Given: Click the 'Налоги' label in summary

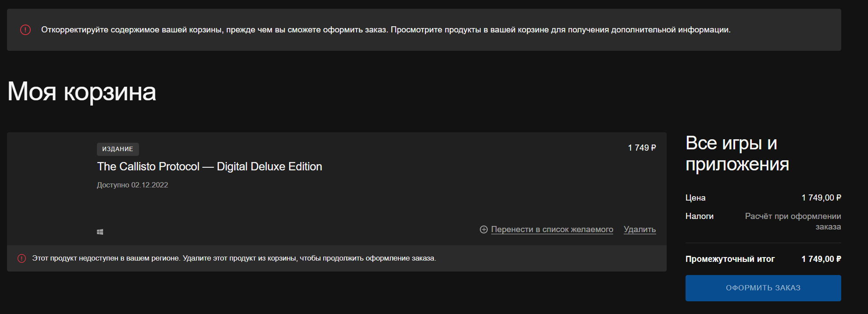Looking at the screenshot, I should 699,216.
